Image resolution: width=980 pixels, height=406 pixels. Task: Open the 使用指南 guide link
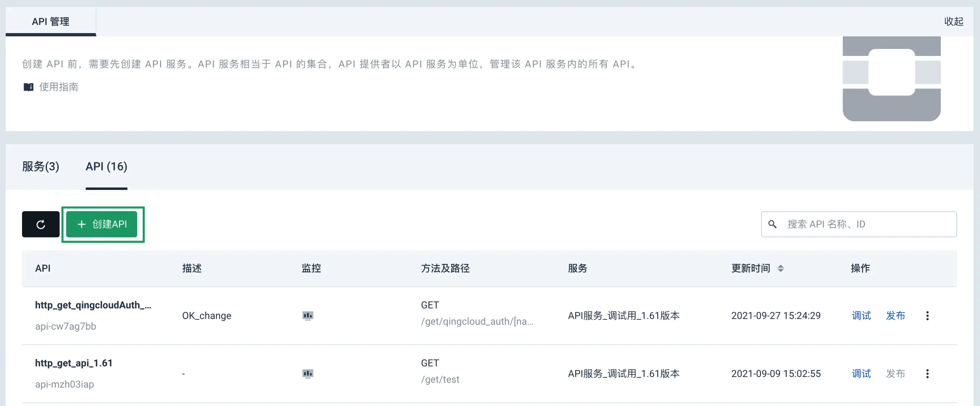coord(59,87)
